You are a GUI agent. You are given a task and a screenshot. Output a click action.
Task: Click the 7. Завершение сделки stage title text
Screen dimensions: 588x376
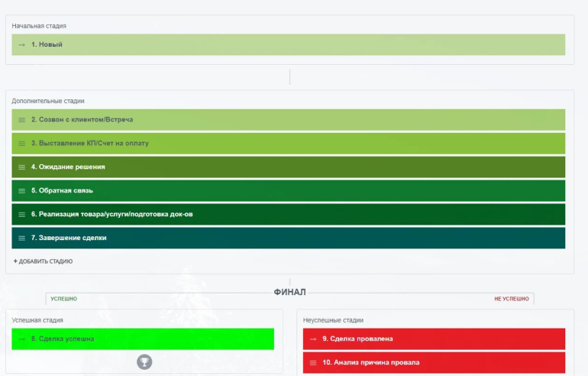tap(69, 238)
